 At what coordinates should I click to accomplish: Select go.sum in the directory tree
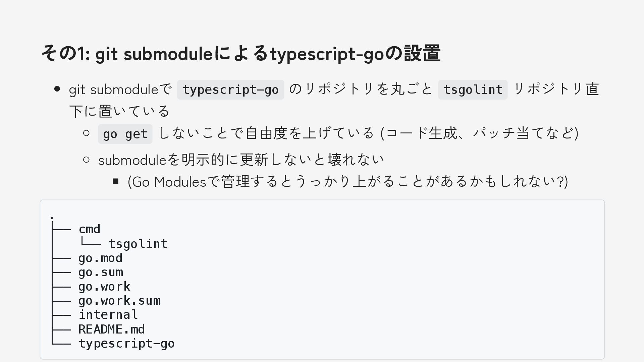tap(100, 272)
